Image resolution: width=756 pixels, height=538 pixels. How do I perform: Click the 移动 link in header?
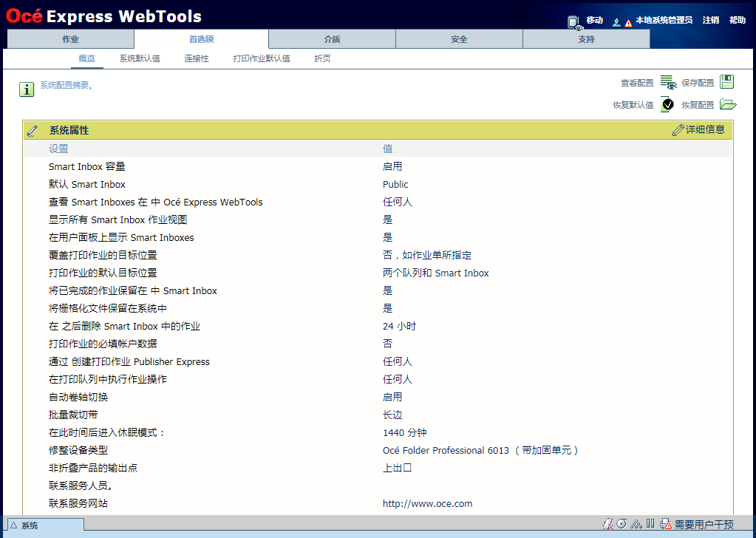(594, 20)
